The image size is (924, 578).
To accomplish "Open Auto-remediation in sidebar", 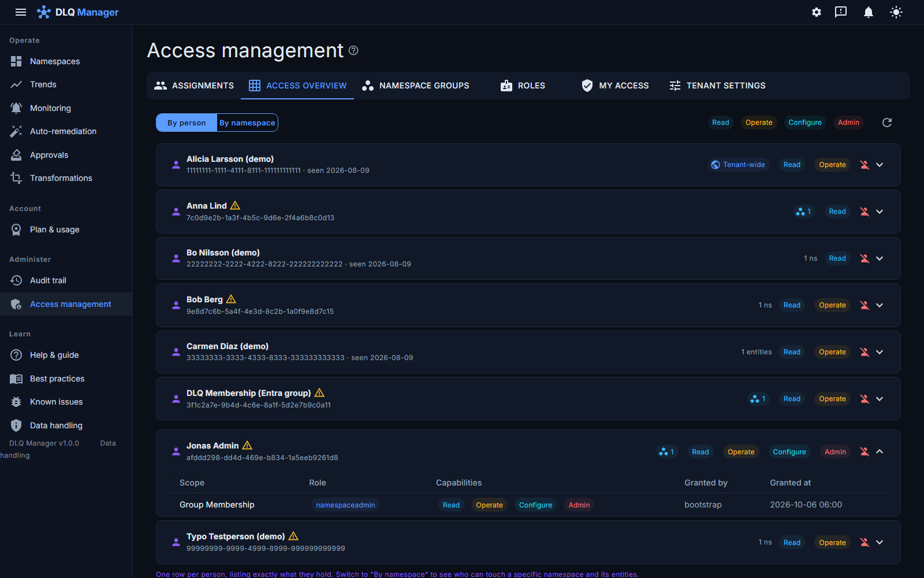I will click(66, 131).
